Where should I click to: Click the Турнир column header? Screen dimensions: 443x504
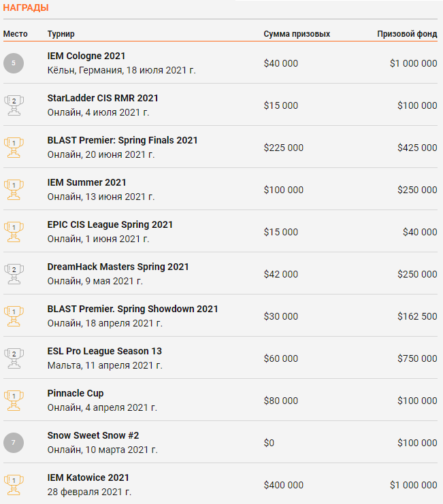click(x=61, y=33)
